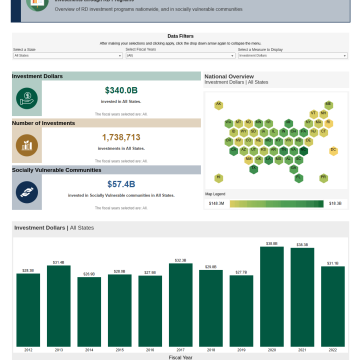
Task: Click the 2012 fiscal year bar
Action: click(x=28, y=310)
